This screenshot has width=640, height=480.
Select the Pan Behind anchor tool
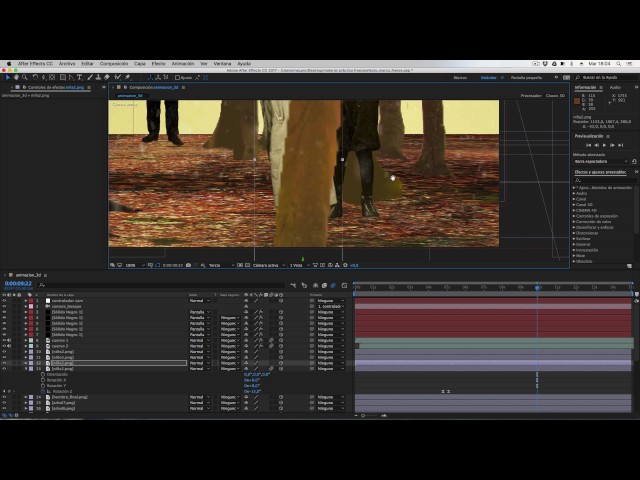pos(52,77)
